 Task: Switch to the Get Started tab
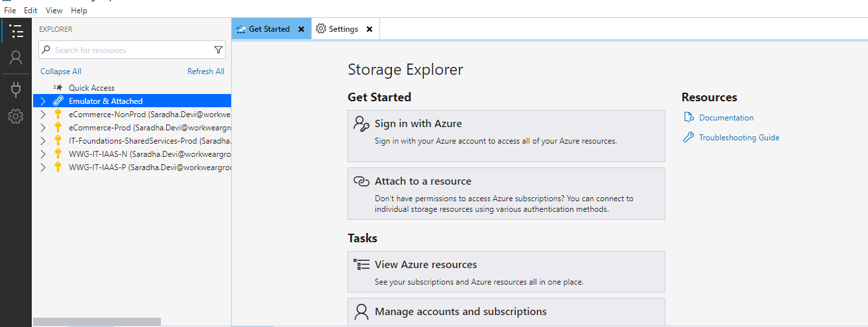coord(271,29)
